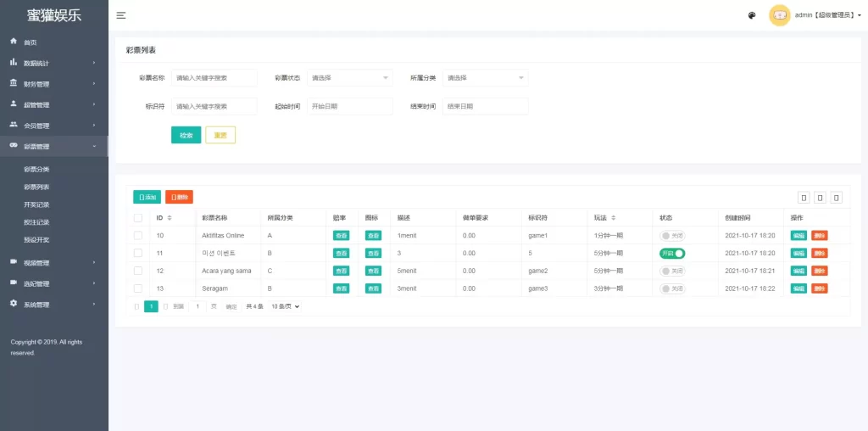Viewport: 868px width, 431px height.
Task: Click the 彩票名称 keyword input field
Action: 214,78
